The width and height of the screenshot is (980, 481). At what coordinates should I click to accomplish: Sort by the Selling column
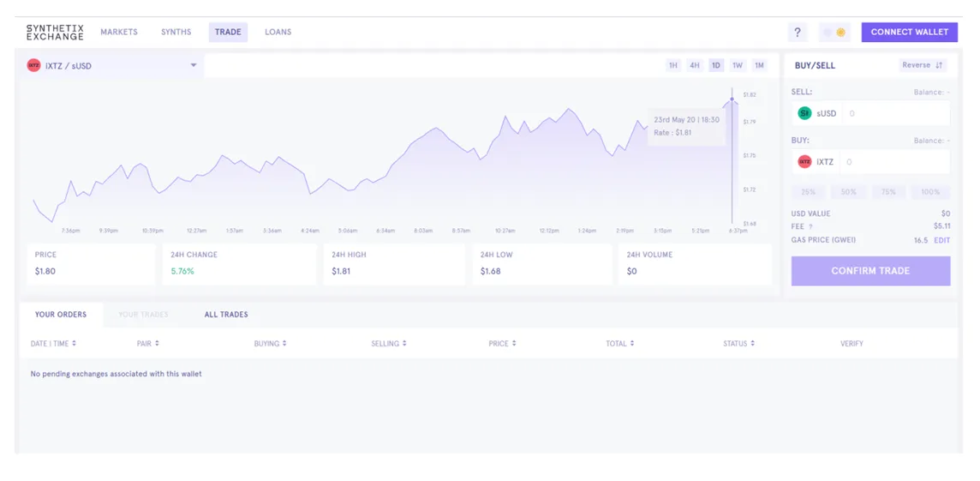[x=389, y=344]
